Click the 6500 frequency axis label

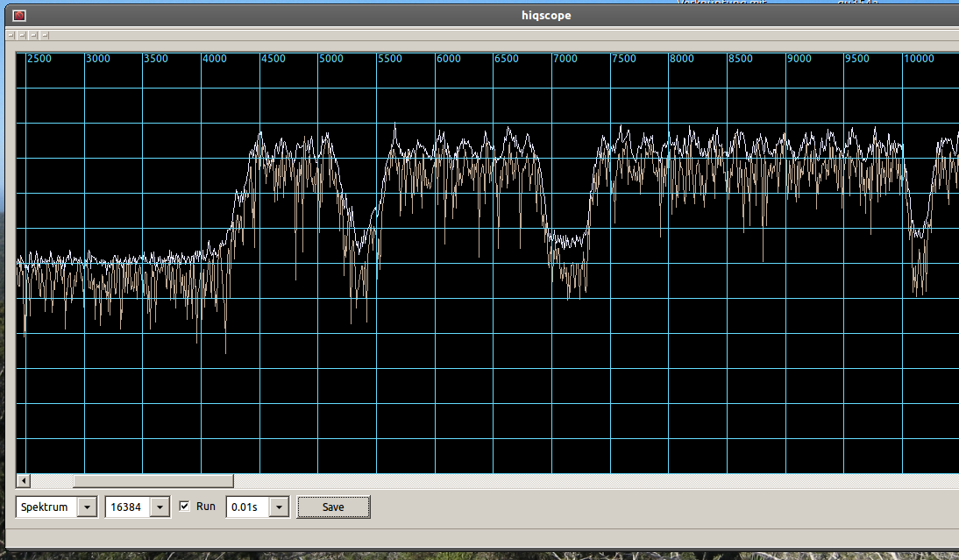click(x=507, y=59)
